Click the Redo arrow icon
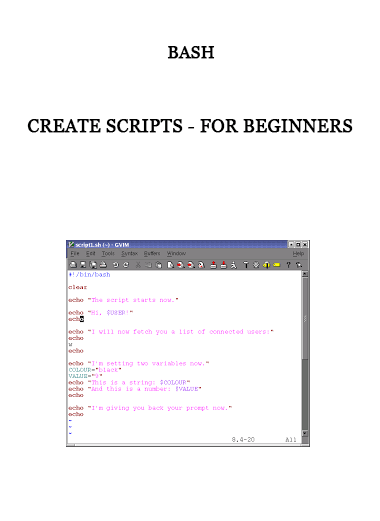The width and height of the screenshot is (380, 521). coord(126,265)
